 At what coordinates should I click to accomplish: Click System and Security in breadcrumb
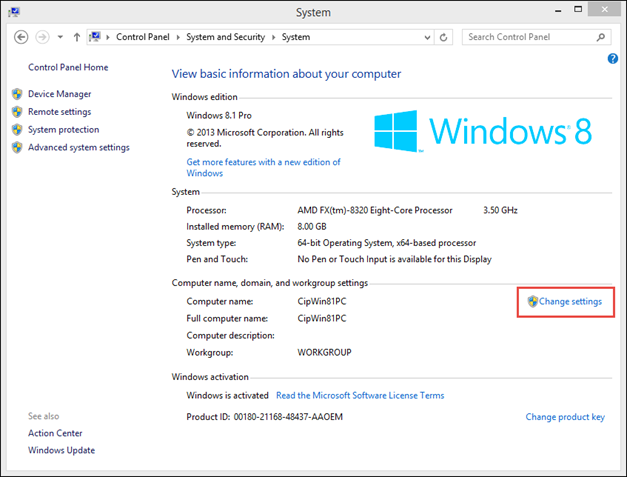click(226, 37)
